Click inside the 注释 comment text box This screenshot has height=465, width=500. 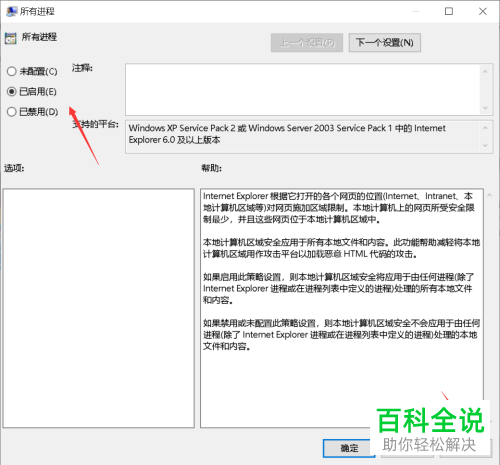pyautogui.click(x=303, y=89)
